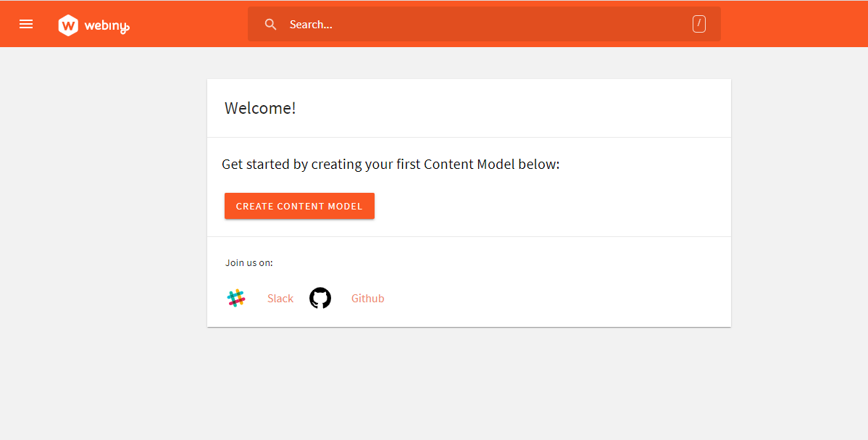This screenshot has width=868, height=440.
Task: Open the Github link
Action: [x=367, y=298]
